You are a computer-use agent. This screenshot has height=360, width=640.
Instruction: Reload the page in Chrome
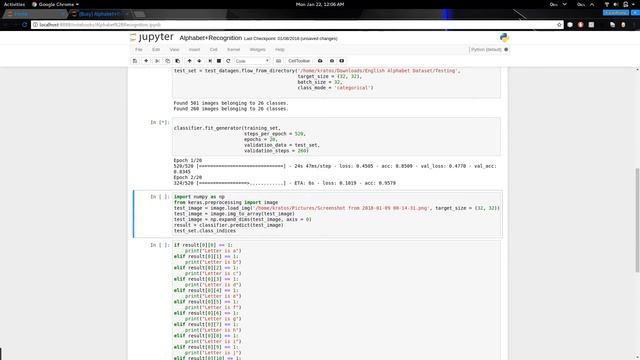(x=24, y=25)
